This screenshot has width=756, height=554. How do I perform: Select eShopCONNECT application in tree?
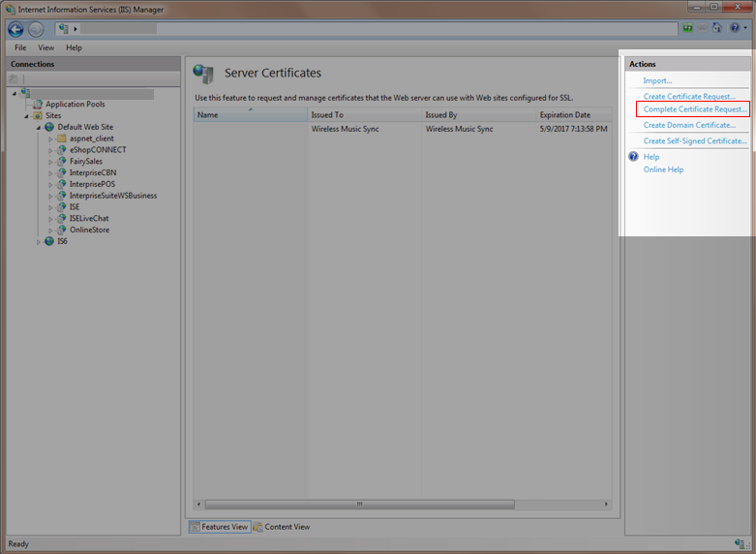coord(97,150)
